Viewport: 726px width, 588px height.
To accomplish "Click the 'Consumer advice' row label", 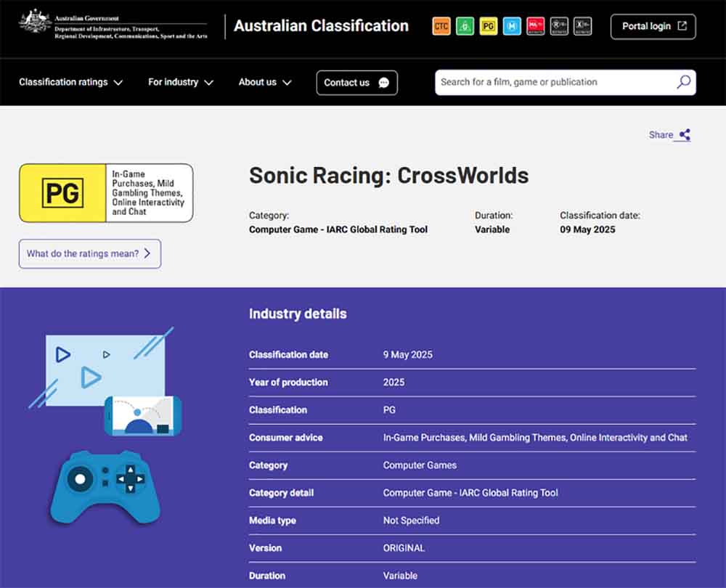I will (285, 438).
